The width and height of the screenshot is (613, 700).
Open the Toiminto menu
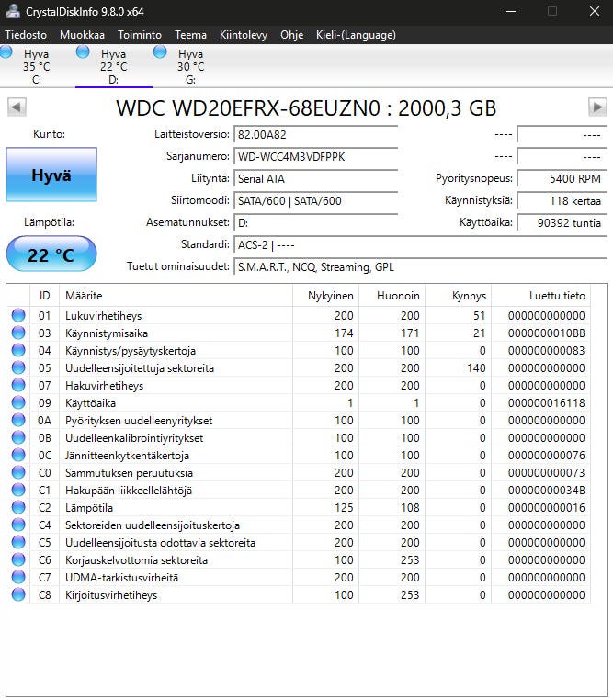tap(140, 35)
